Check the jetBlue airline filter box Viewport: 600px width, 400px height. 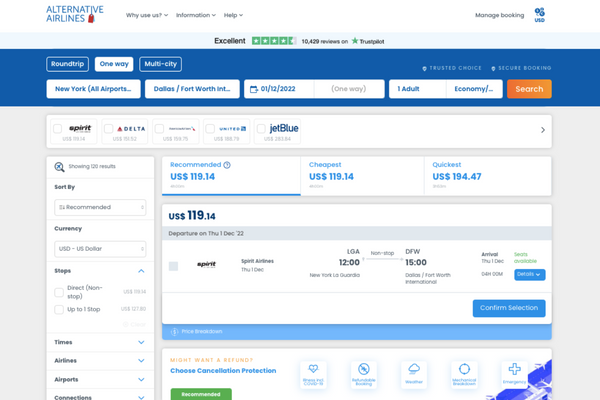[x=261, y=129]
